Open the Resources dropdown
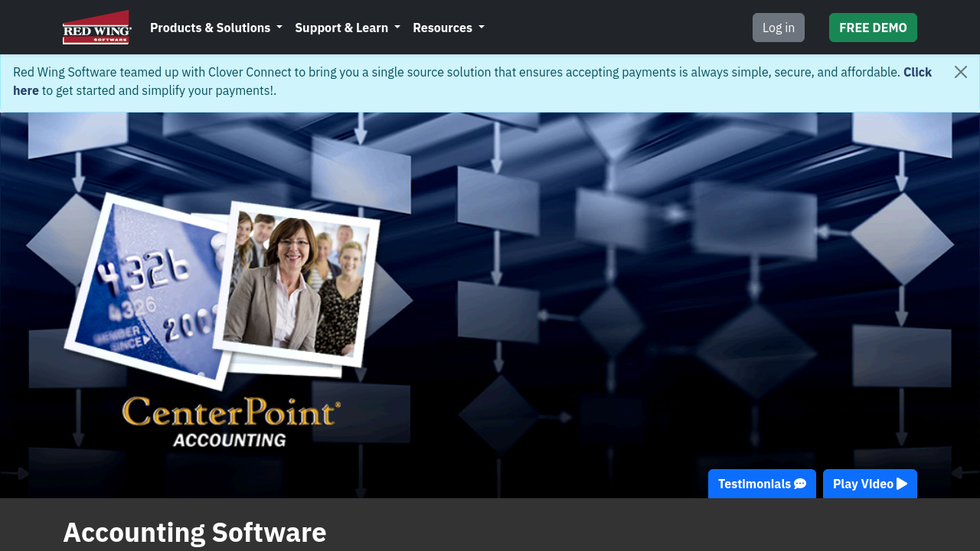 pos(449,28)
